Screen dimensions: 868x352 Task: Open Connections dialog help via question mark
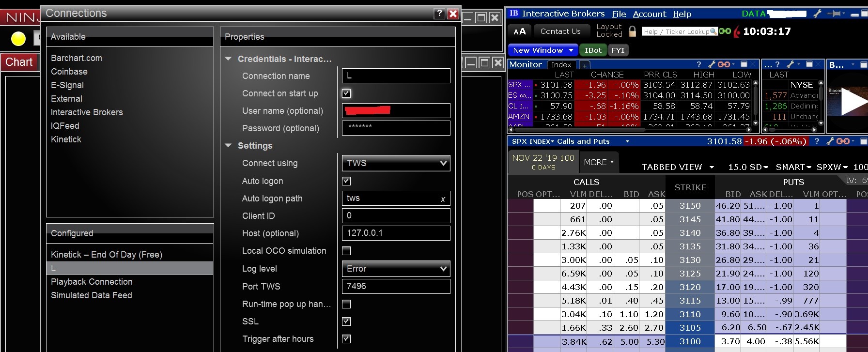click(439, 14)
